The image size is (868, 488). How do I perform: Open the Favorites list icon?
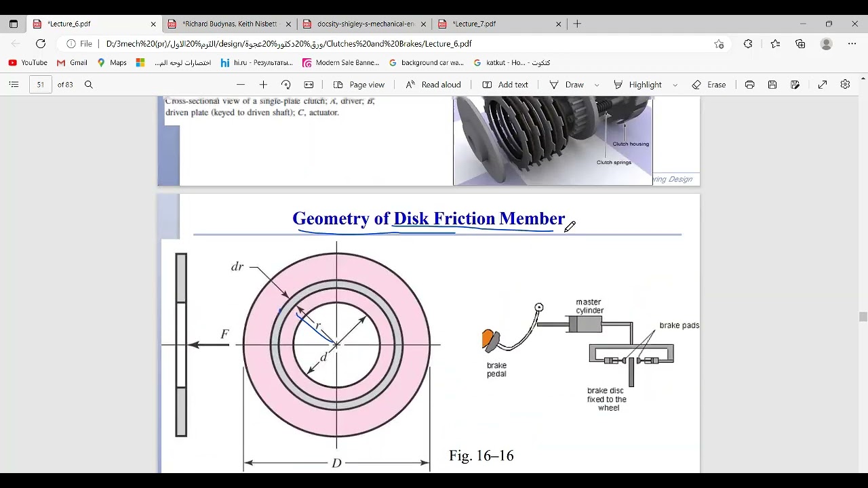point(775,43)
